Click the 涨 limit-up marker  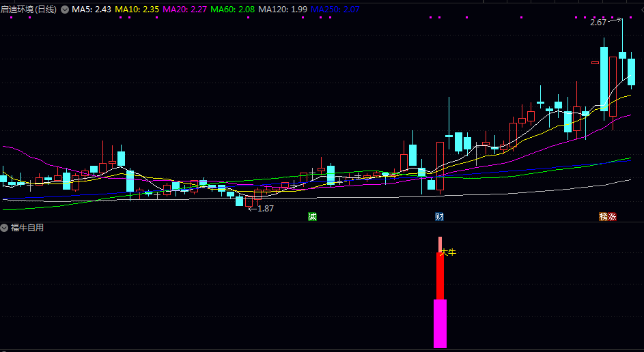[x=613, y=217]
